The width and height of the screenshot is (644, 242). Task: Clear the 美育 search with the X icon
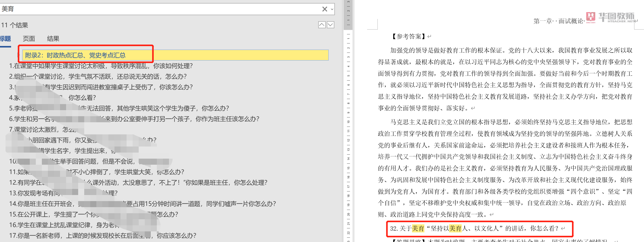[325, 9]
